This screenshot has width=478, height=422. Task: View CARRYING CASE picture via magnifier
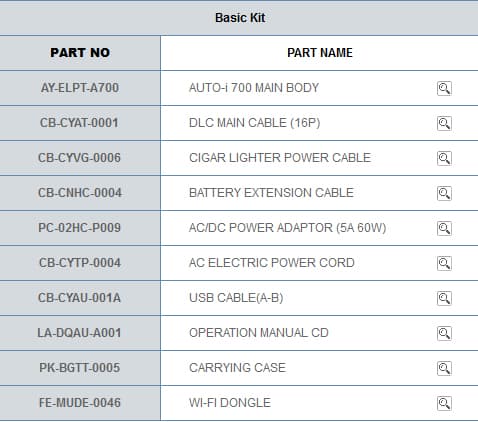(x=444, y=368)
